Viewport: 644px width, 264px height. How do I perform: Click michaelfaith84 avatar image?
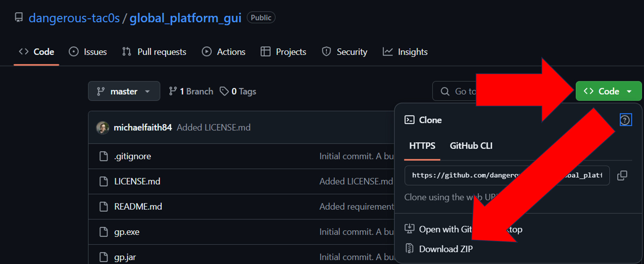coord(102,128)
